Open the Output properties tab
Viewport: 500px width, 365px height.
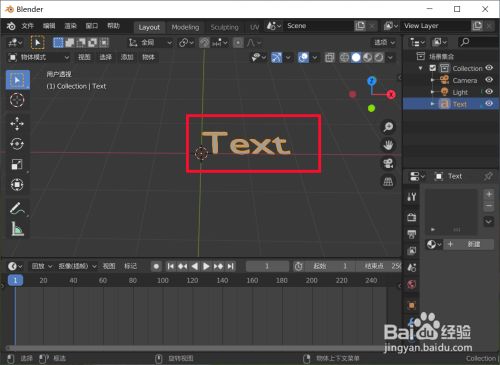(x=412, y=234)
